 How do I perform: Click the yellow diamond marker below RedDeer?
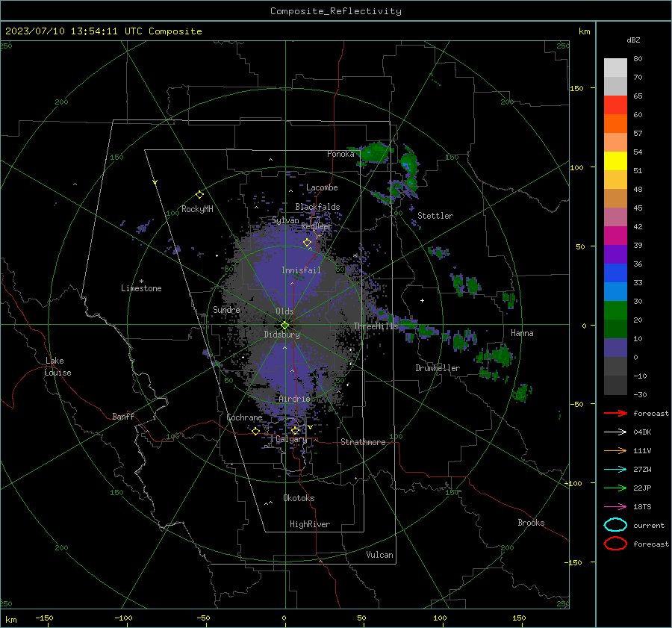[x=307, y=243]
